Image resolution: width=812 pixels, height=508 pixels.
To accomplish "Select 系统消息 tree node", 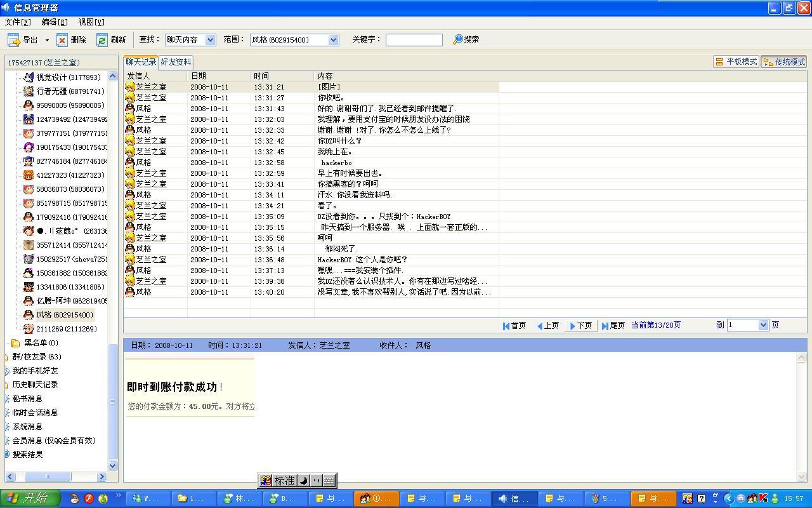I will [27, 427].
